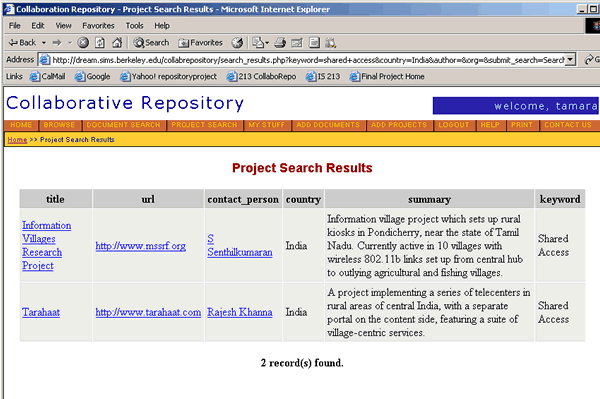Select PROJECT SEARCH in navigation bar

pos(204,125)
